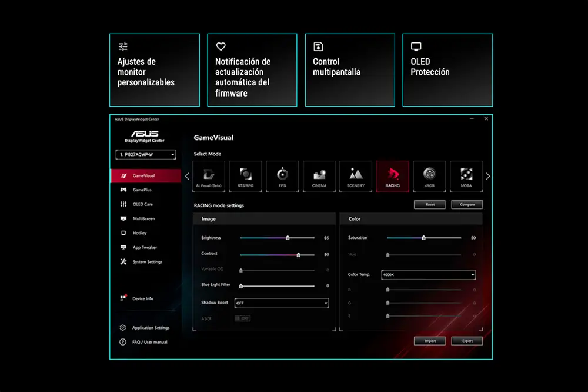Show more modes with right chevron
588x392 pixels.
487,176
